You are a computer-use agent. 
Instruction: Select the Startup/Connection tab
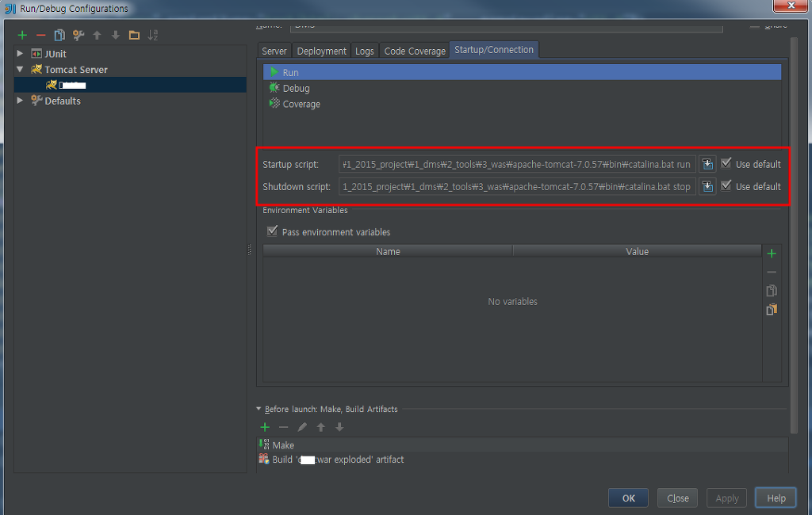[x=494, y=50]
